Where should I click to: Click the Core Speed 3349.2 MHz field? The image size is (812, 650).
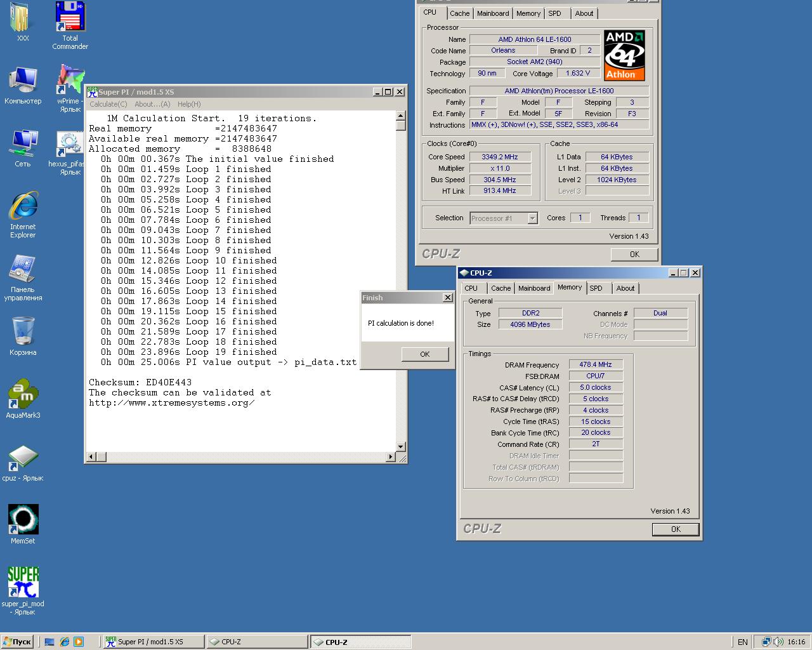(500, 157)
